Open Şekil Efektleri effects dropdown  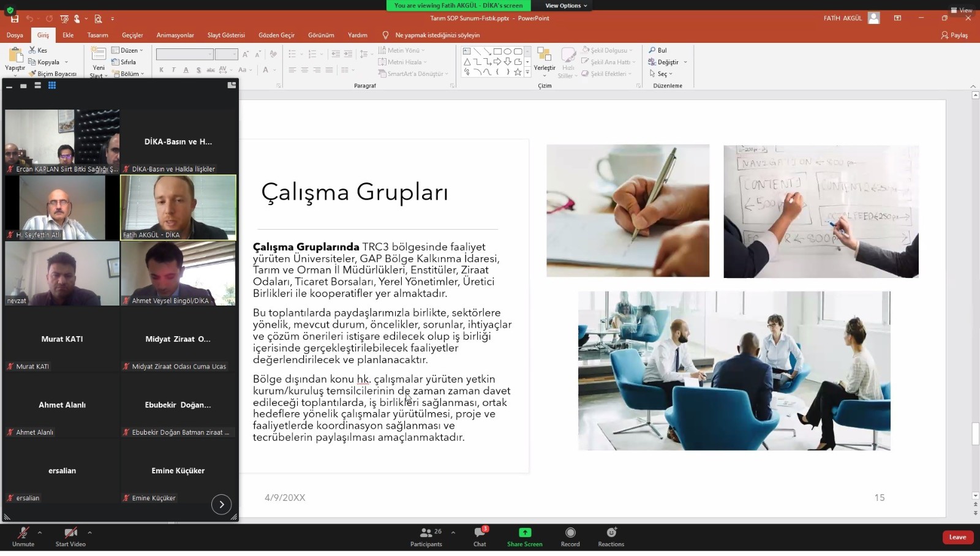[x=607, y=73]
